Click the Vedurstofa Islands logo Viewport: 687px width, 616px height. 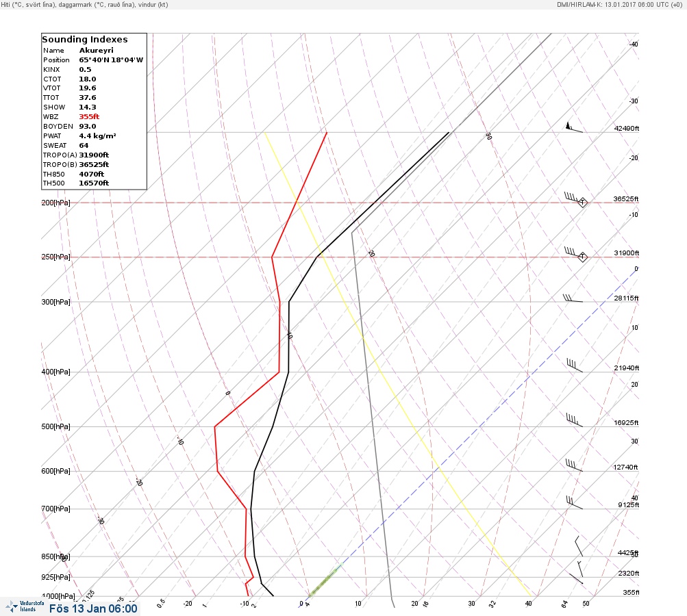coord(25,606)
